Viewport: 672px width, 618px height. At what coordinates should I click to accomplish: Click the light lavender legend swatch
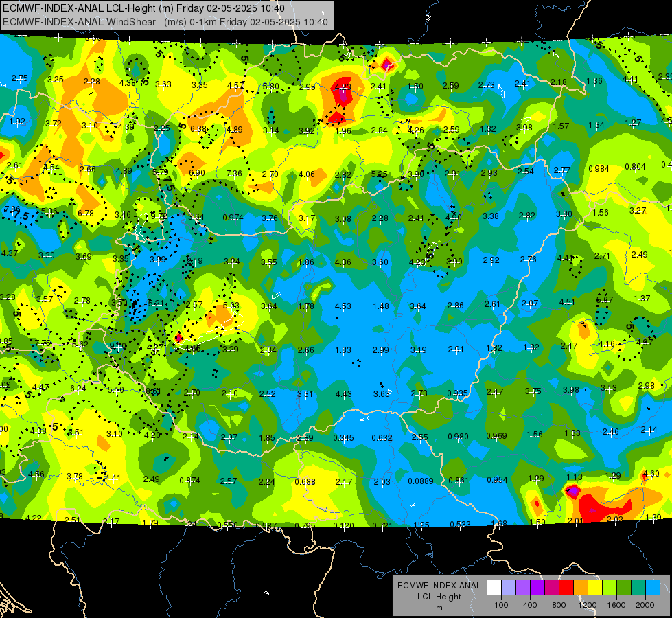pos(509,587)
